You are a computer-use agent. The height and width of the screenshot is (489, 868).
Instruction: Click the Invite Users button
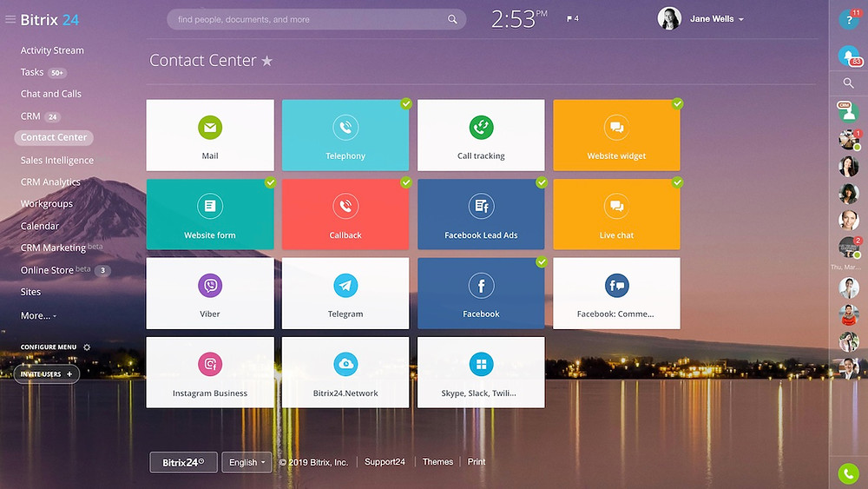pos(47,374)
